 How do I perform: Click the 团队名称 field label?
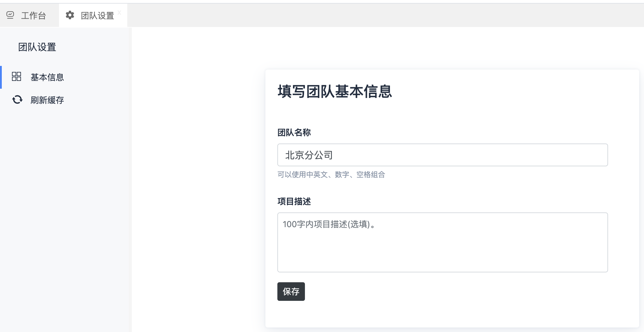tap(294, 132)
